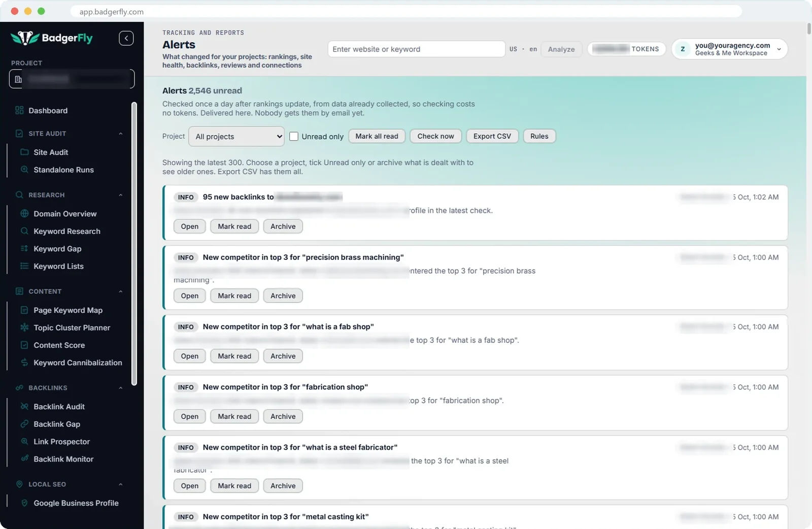The width and height of the screenshot is (812, 529).
Task: Go to Backlink Monitor page
Action: [x=63, y=459]
